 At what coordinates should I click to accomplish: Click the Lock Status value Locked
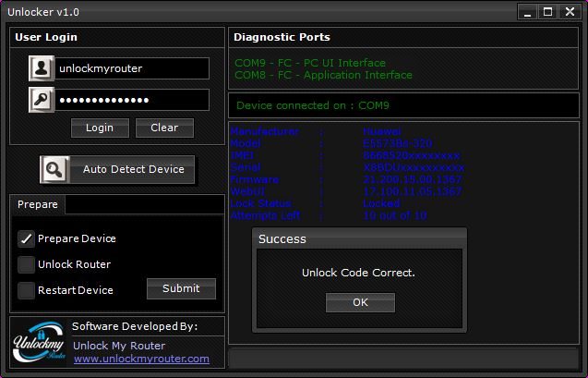pyautogui.click(x=381, y=203)
